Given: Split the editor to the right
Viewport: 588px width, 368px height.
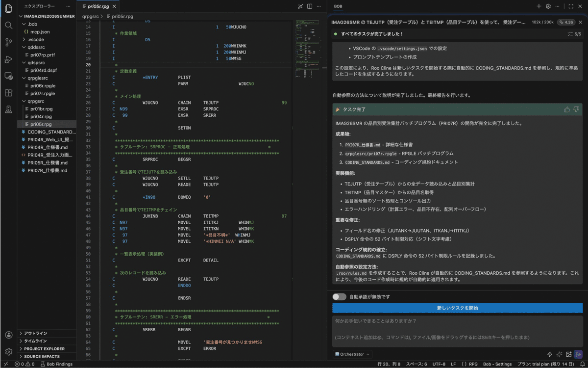Looking at the screenshot, I should (310, 6).
